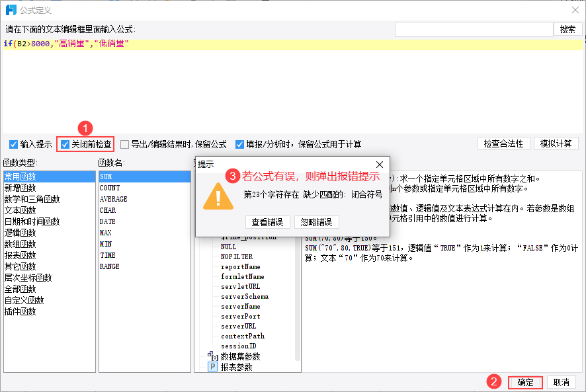Select MAX in function name list
The height and width of the screenshot is (392, 586).
point(145,233)
